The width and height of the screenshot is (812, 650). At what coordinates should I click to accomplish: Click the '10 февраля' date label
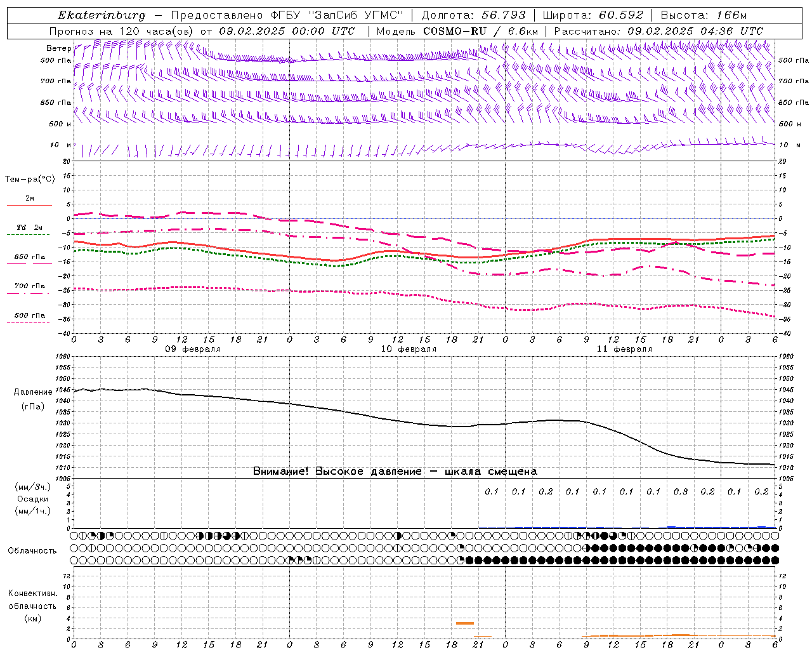pos(409,349)
